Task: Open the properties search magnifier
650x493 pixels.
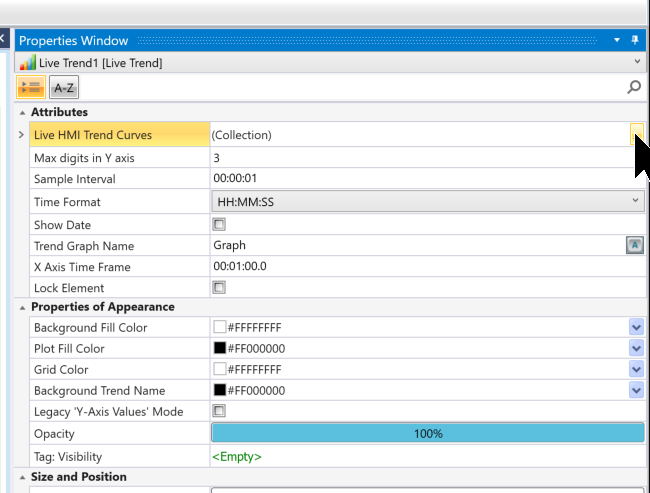Action: click(634, 87)
